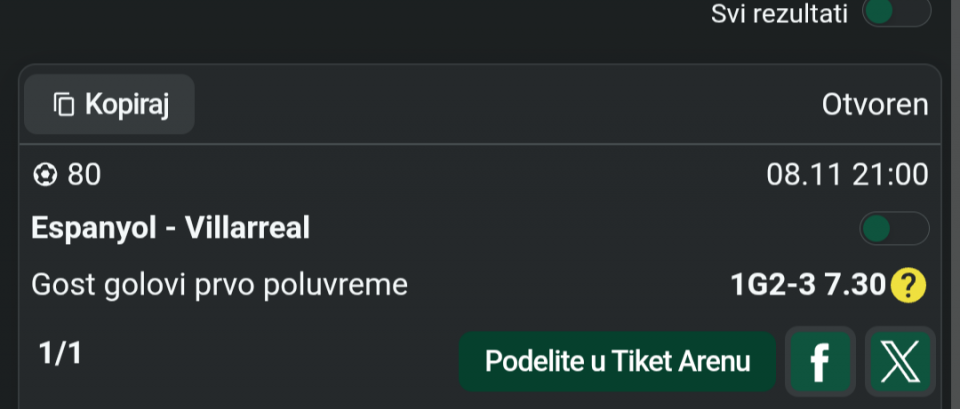Toggle the Espanyol - Villarreal match switch

pos(894,228)
